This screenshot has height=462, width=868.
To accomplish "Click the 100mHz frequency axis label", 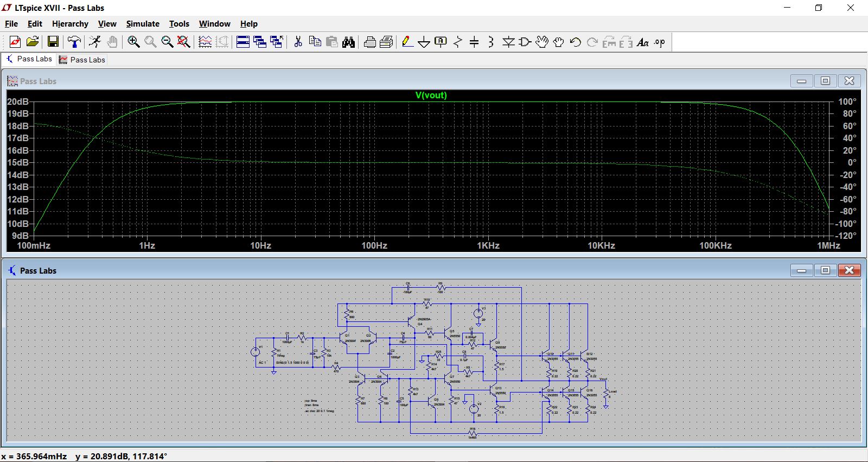I will 34,245.
